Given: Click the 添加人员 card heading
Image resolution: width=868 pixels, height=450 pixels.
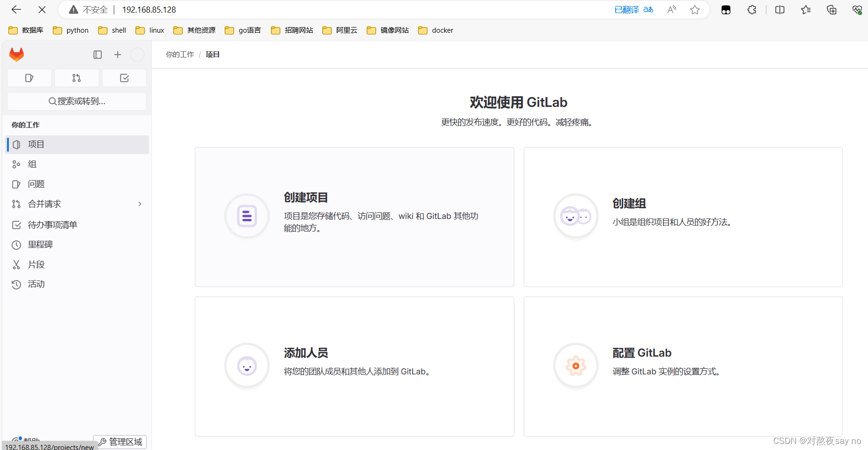Looking at the screenshot, I should (306, 353).
